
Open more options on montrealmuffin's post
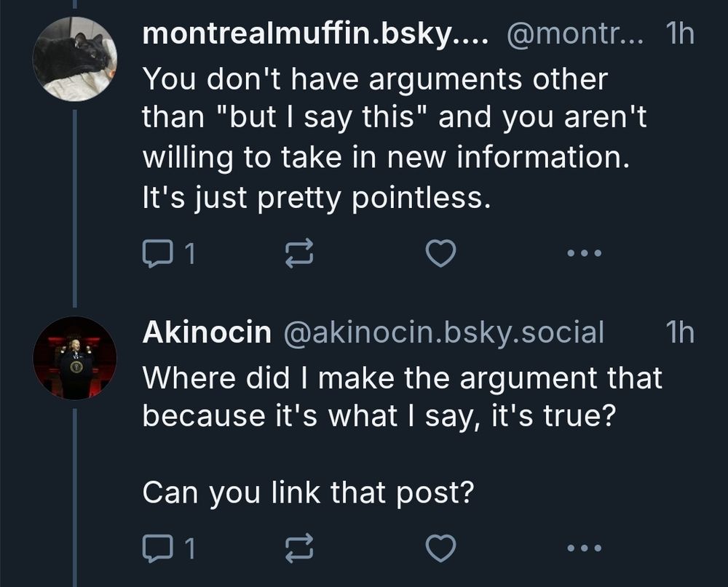point(584,253)
